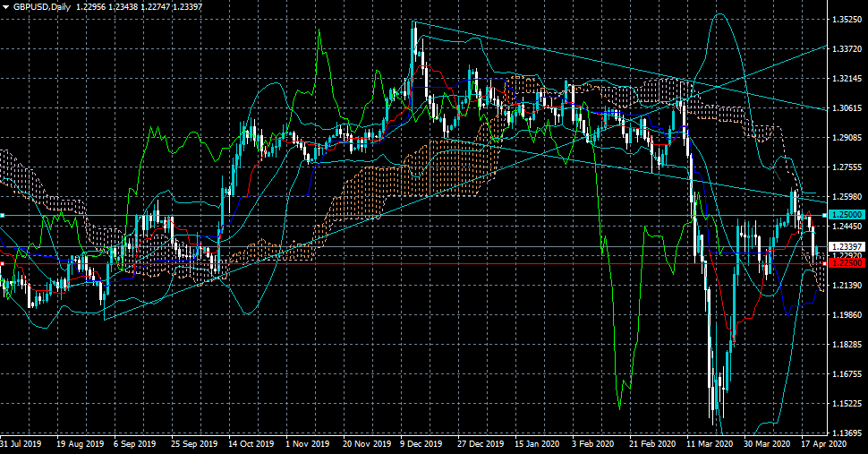Viewport: 868px width, 454px height.
Task: Select the GBPUSD,Daily chart title text
Action: tap(42, 7)
